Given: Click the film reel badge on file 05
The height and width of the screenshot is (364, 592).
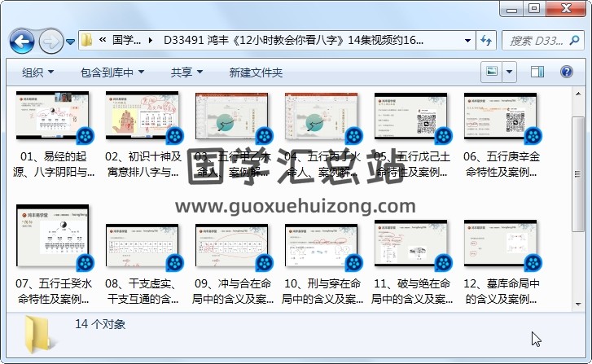Looking at the screenshot, I should tap(443, 136).
